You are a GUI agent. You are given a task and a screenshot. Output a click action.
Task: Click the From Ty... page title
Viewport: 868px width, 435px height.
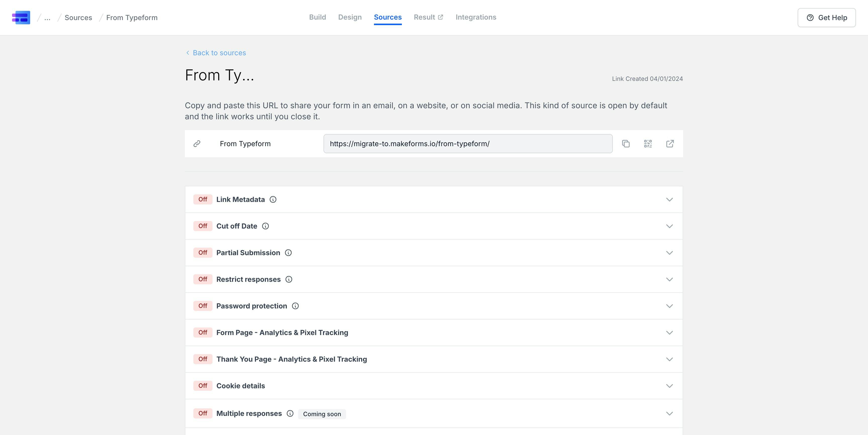[x=219, y=75]
